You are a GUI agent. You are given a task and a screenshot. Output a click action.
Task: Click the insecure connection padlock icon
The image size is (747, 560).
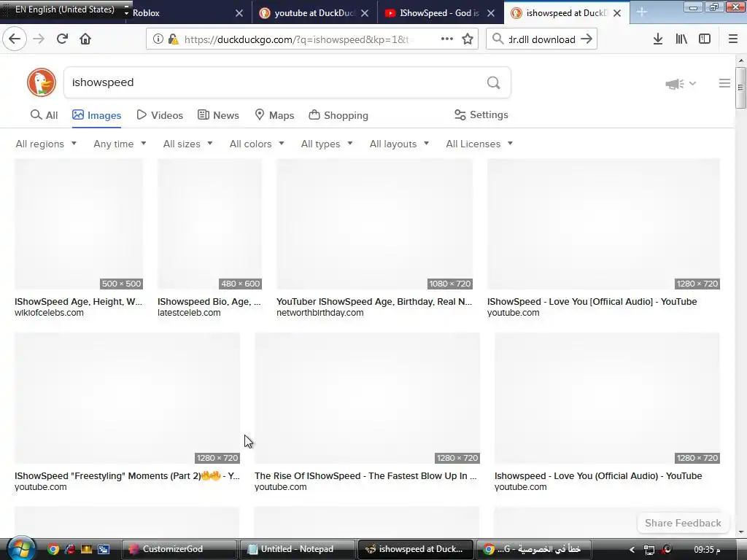coord(173,39)
